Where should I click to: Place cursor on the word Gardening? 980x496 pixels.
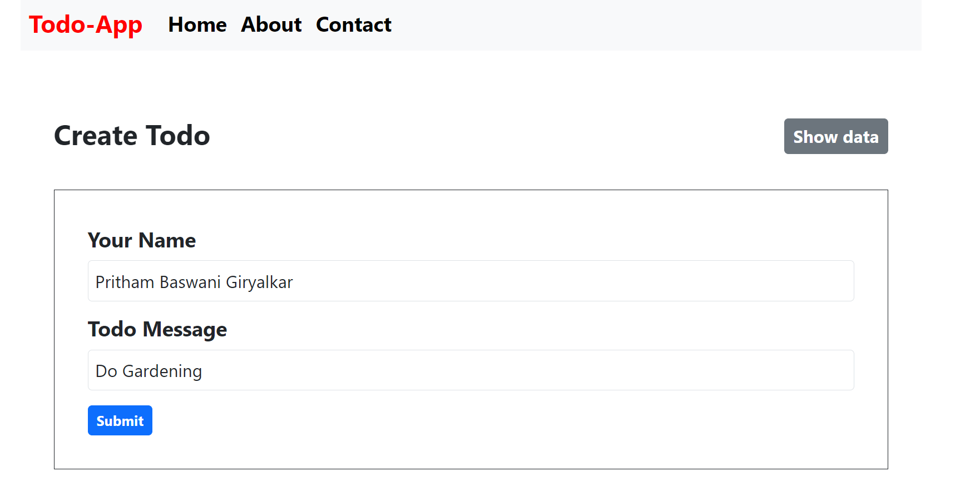coord(162,371)
